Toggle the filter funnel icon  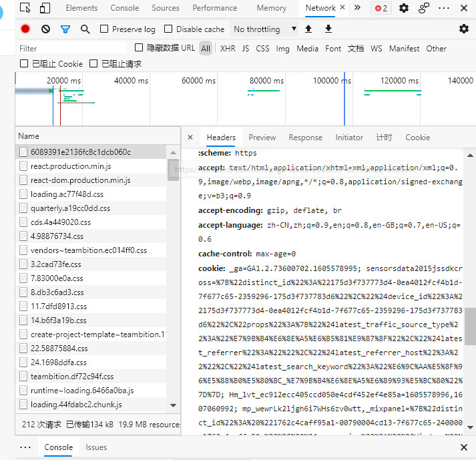65,29
